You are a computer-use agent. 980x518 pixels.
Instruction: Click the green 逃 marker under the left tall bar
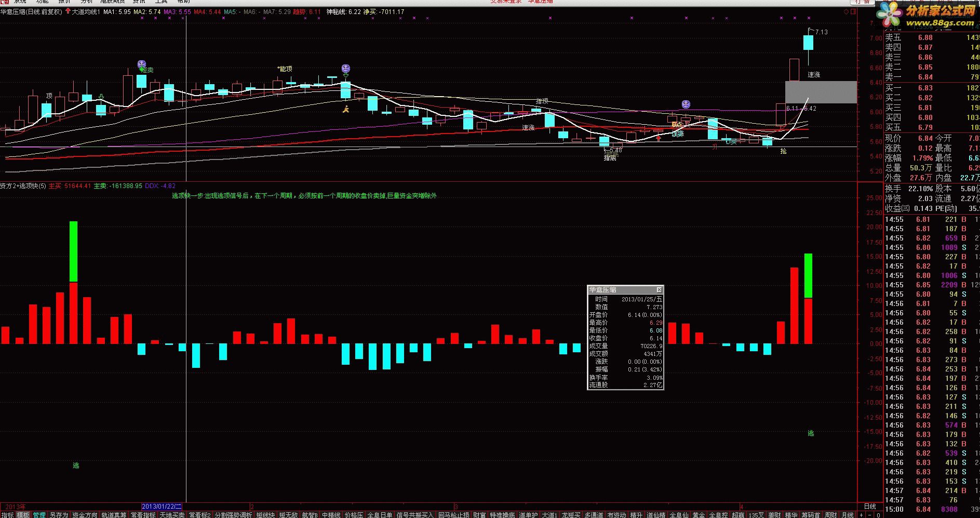point(76,466)
